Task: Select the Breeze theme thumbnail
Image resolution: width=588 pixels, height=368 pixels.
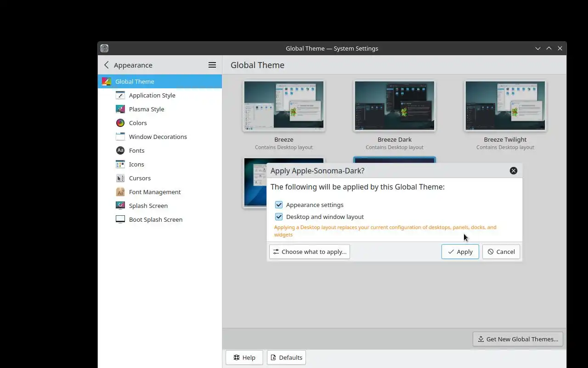Action: click(x=284, y=106)
